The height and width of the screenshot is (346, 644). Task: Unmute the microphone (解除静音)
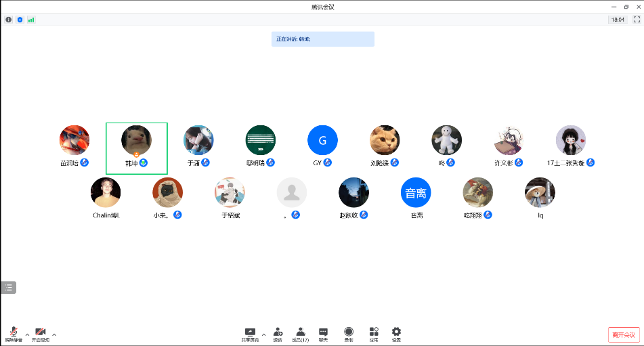[14, 332]
